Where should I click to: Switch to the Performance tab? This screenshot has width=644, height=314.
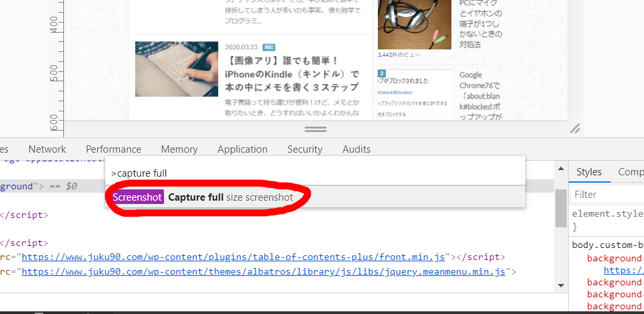click(113, 149)
